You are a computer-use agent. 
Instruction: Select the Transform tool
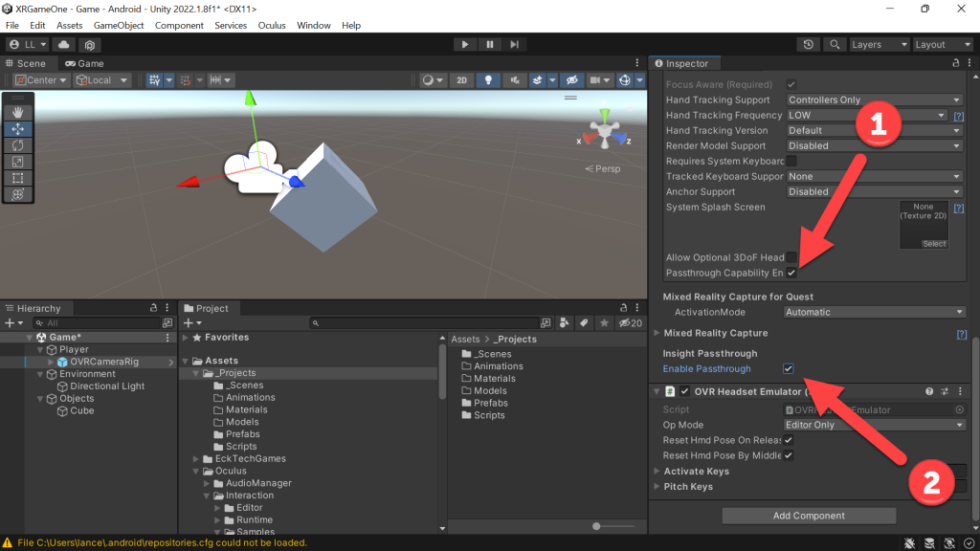click(x=17, y=194)
